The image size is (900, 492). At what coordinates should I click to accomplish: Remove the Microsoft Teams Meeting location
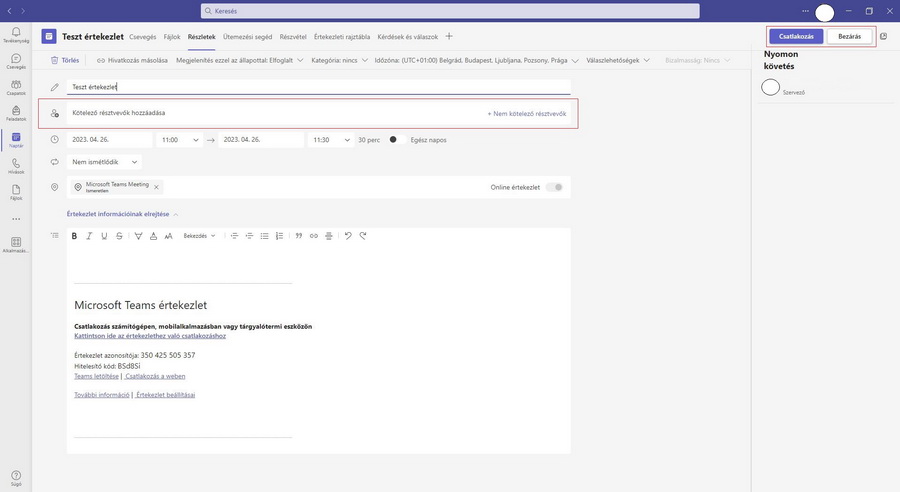pos(156,187)
